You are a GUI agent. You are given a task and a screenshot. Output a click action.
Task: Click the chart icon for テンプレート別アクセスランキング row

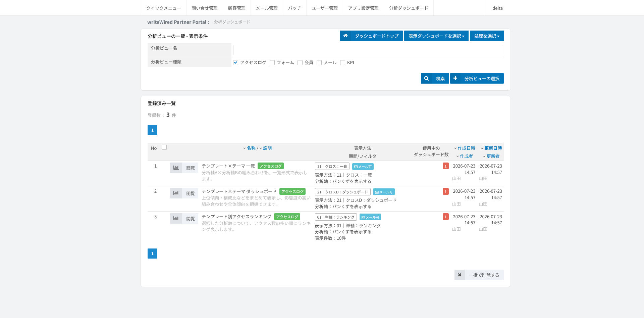pyautogui.click(x=176, y=218)
